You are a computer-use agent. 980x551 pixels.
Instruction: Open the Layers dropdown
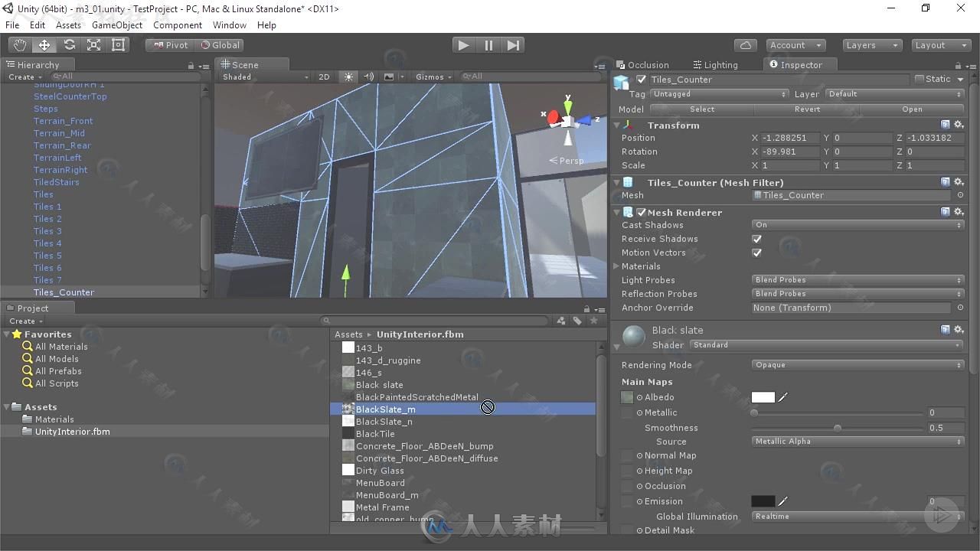pyautogui.click(x=872, y=45)
